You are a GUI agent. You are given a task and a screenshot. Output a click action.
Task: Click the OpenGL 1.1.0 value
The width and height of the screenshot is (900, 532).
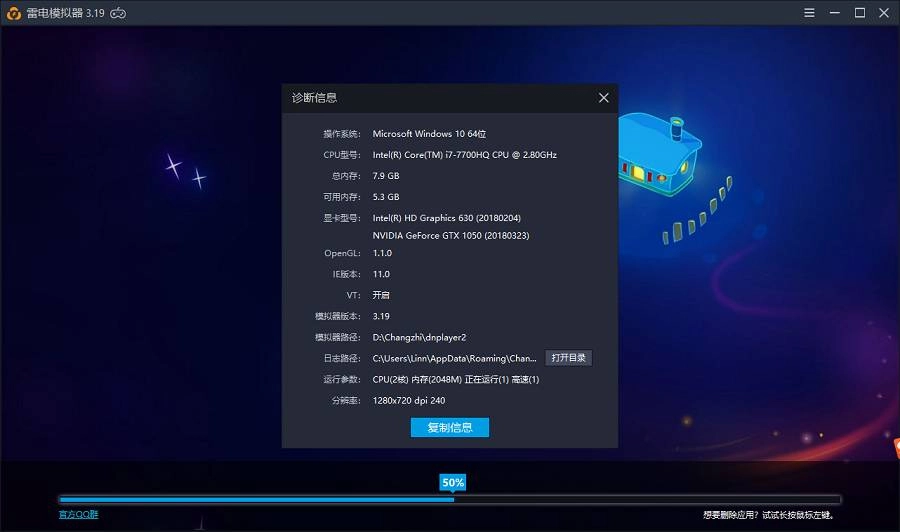point(382,253)
